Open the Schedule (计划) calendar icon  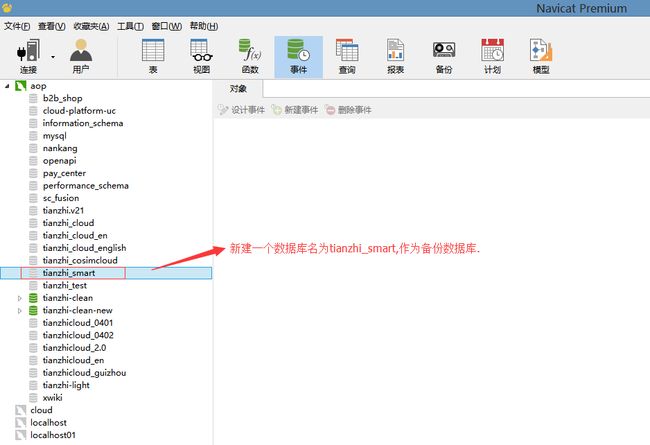coord(492,56)
